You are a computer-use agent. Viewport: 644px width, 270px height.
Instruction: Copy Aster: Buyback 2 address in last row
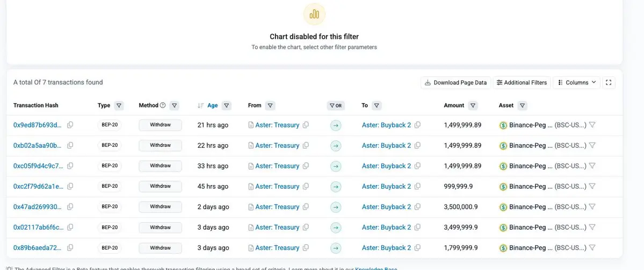coord(417,248)
